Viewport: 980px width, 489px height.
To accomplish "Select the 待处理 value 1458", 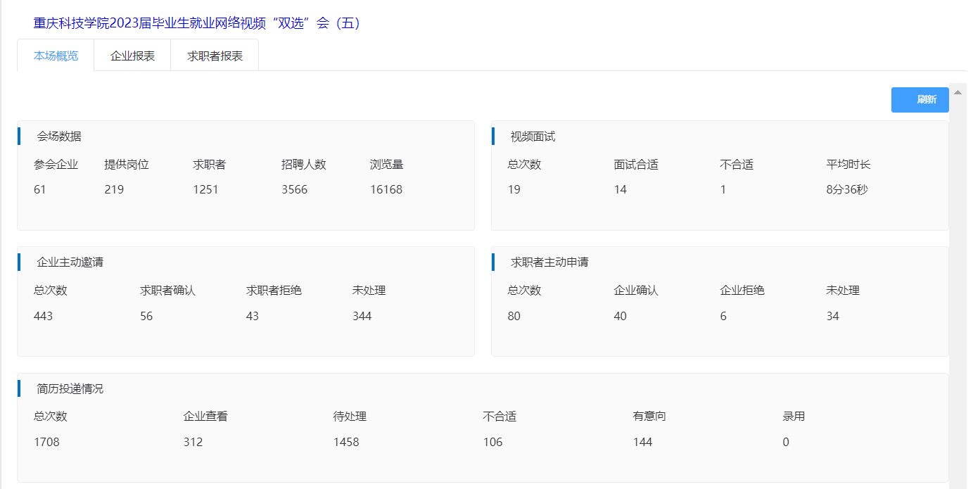I will pos(346,442).
